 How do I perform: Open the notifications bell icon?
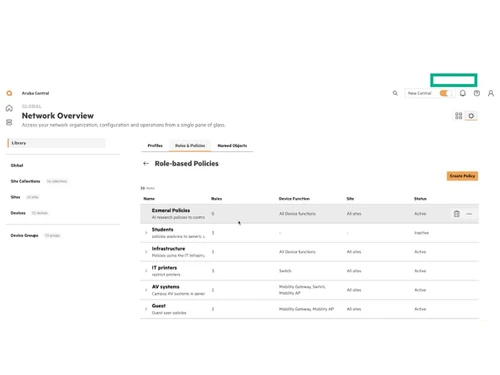pyautogui.click(x=463, y=93)
